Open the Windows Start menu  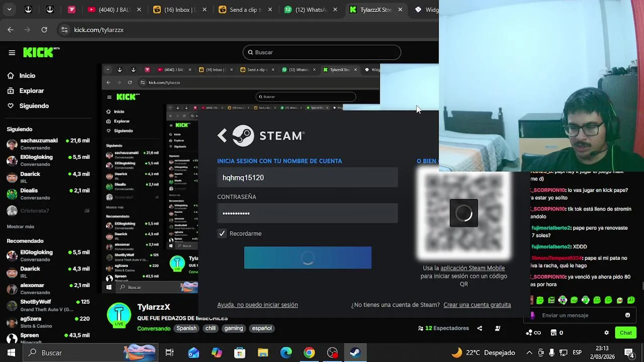pos(11,352)
